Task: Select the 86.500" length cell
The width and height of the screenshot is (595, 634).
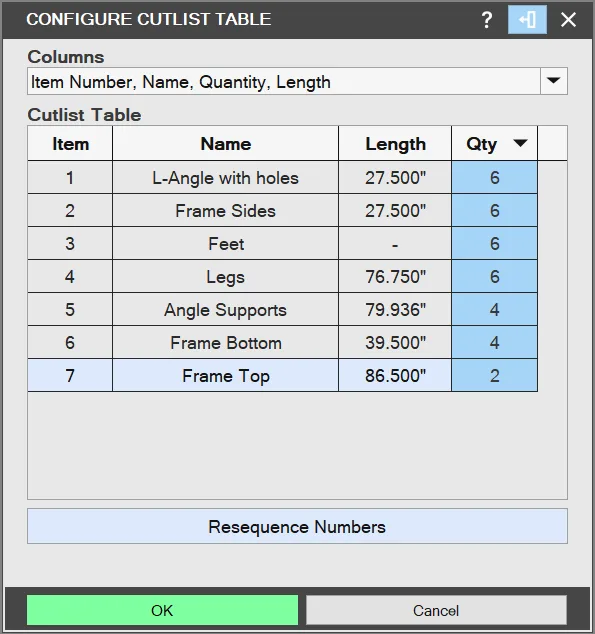Action: pos(395,376)
